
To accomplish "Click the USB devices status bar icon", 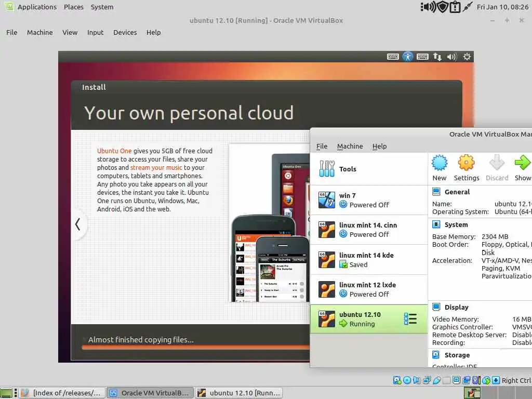I will pos(436,380).
